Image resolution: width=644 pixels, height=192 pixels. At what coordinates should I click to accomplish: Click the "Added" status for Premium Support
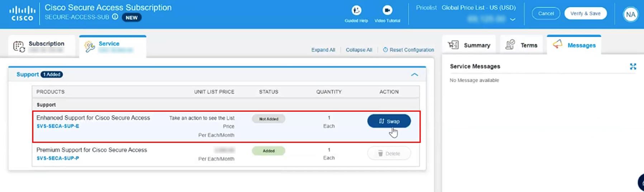click(269, 151)
